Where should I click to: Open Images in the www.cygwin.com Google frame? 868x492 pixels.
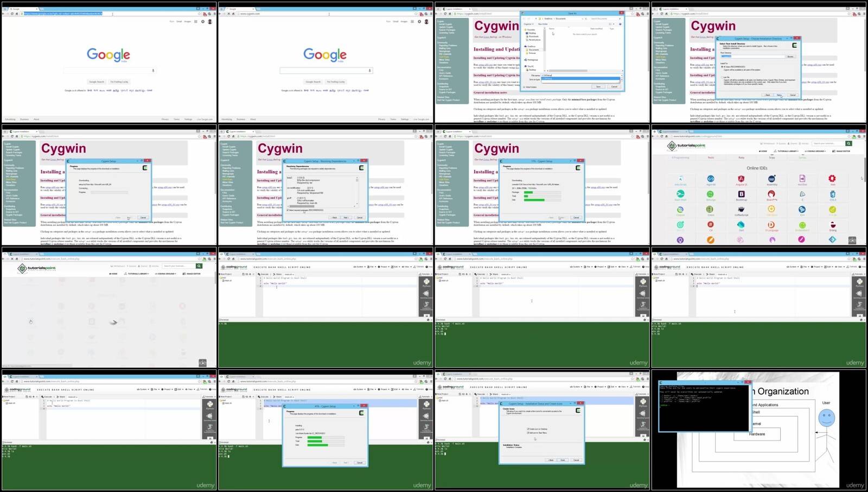(404, 22)
